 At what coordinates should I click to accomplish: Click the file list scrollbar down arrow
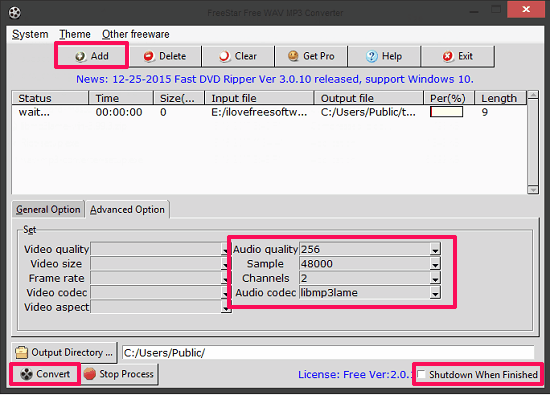click(533, 190)
